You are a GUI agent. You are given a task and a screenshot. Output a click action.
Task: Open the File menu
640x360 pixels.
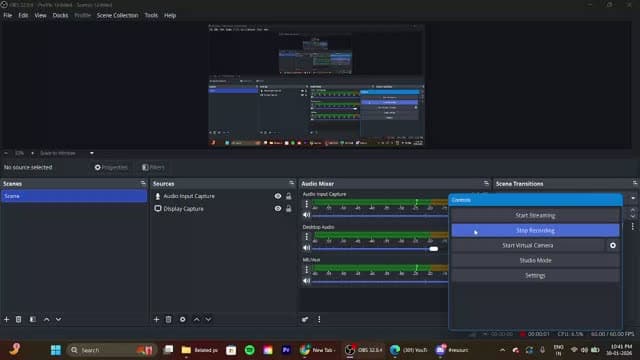pos(8,15)
